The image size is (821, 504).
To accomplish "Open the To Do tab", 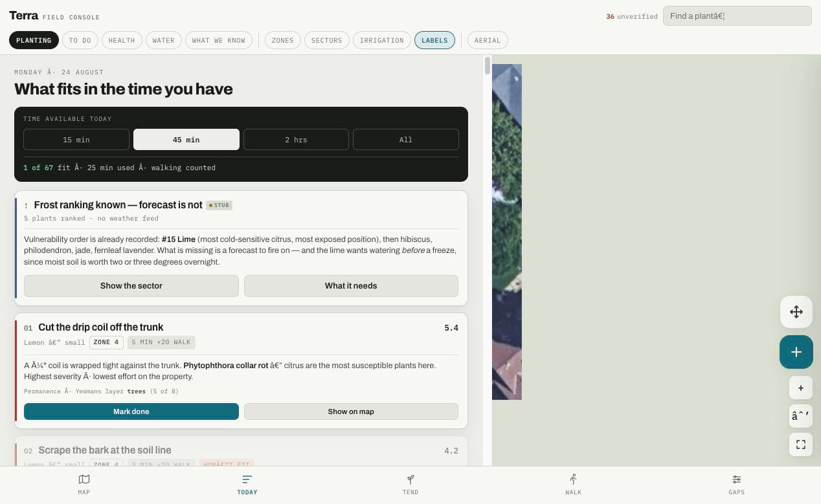I will coord(80,40).
